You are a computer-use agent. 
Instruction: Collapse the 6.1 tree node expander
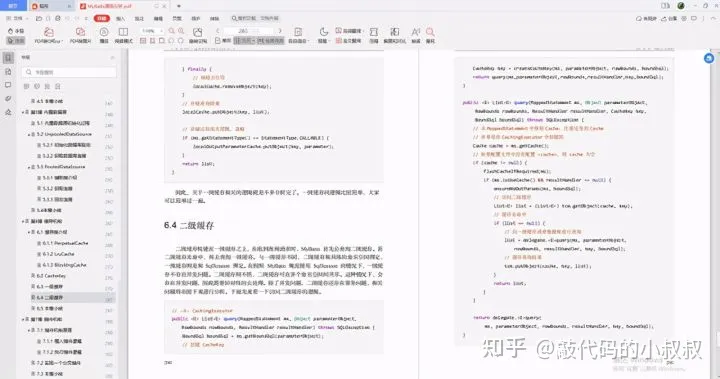tap(29, 232)
